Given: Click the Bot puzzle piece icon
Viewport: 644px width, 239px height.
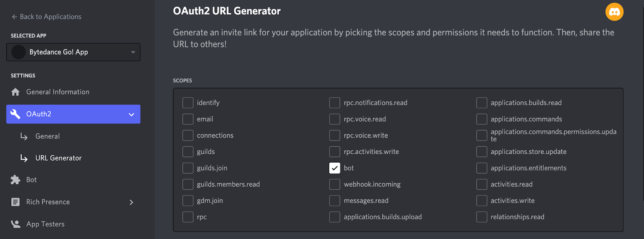Looking at the screenshot, I should (x=15, y=180).
